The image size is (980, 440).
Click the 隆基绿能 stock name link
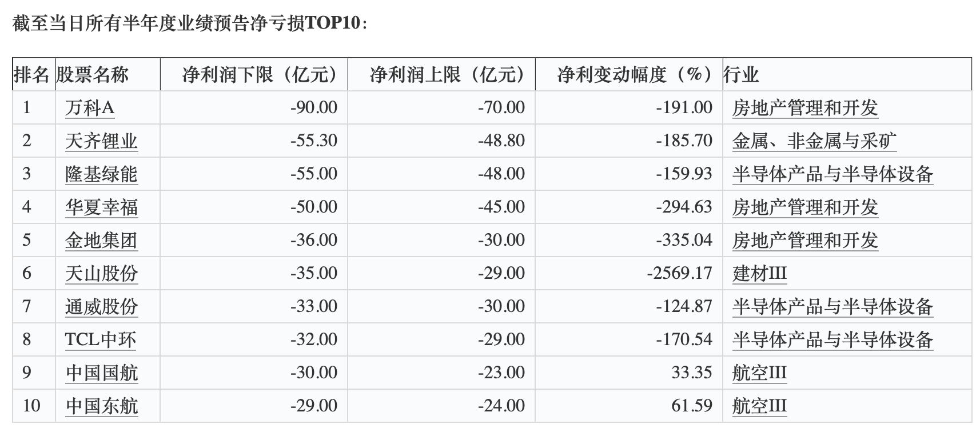102,174
